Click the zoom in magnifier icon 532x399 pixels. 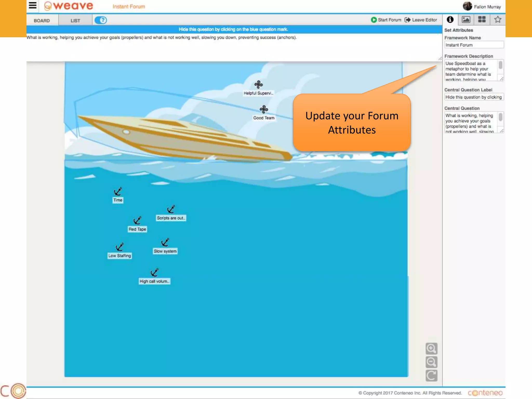coord(431,349)
